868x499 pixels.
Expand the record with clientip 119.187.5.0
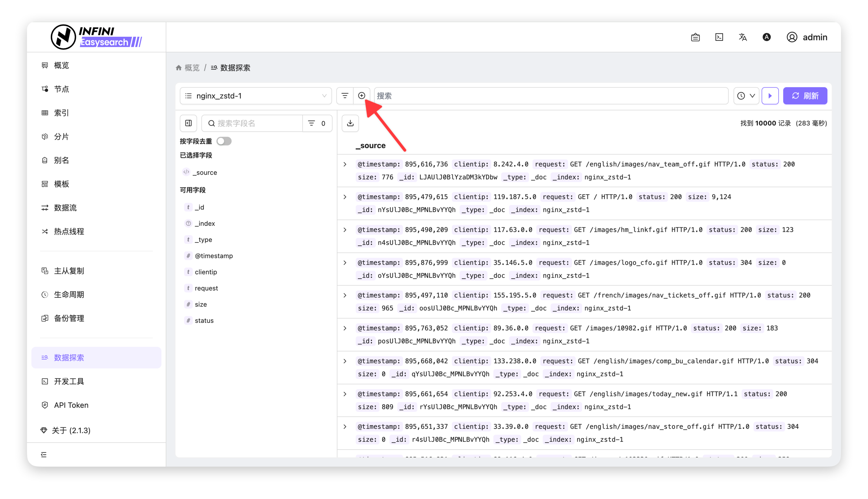pyautogui.click(x=345, y=197)
